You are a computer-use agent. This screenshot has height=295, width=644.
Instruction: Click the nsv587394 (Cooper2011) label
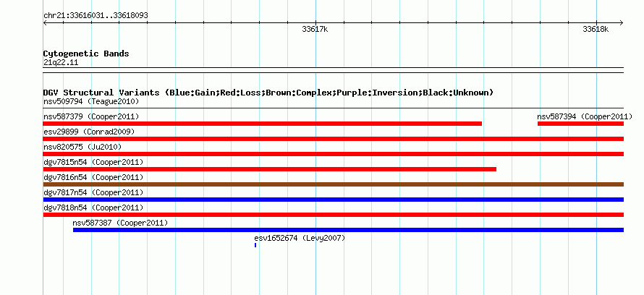585,116
